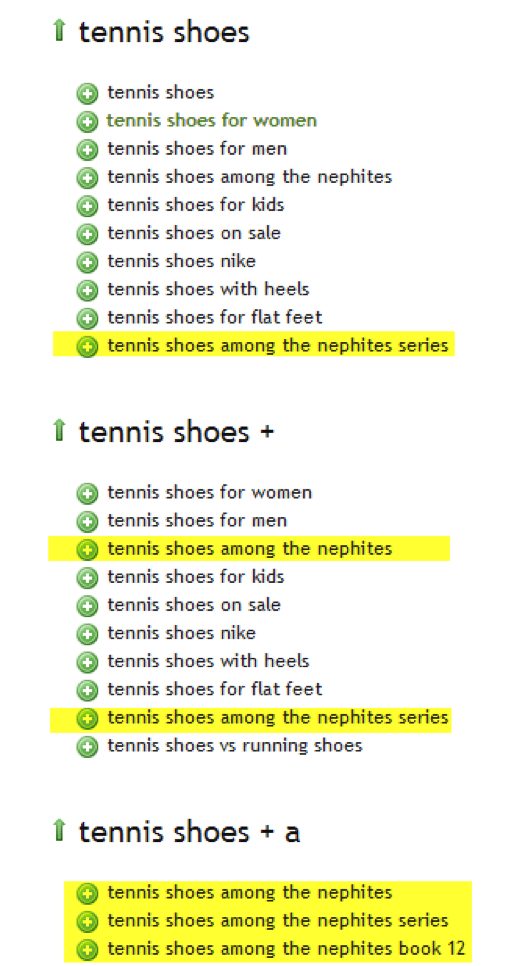Click the plus icon for 'tennis shoes for kids' in the 'tennis shoes +' list
This screenshot has height=966, width=520.
pos(87,578)
